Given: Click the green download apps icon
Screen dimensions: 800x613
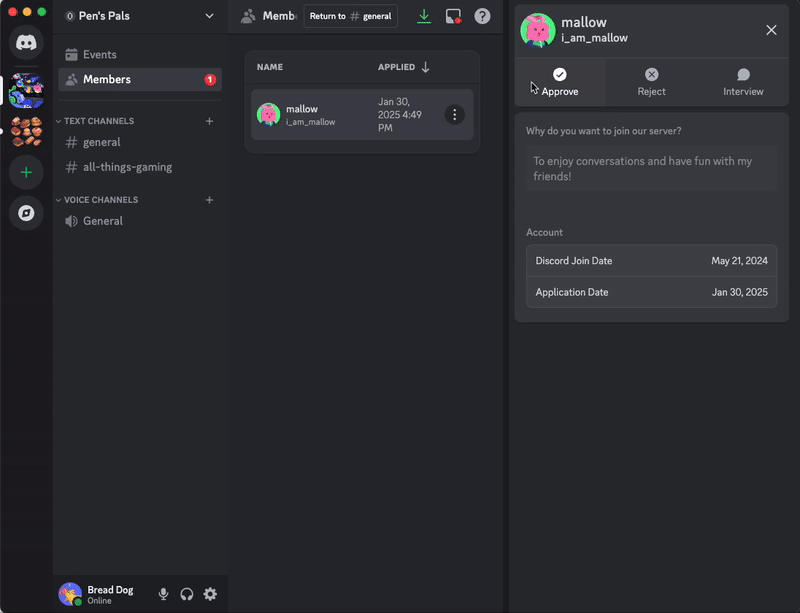Looking at the screenshot, I should [424, 16].
